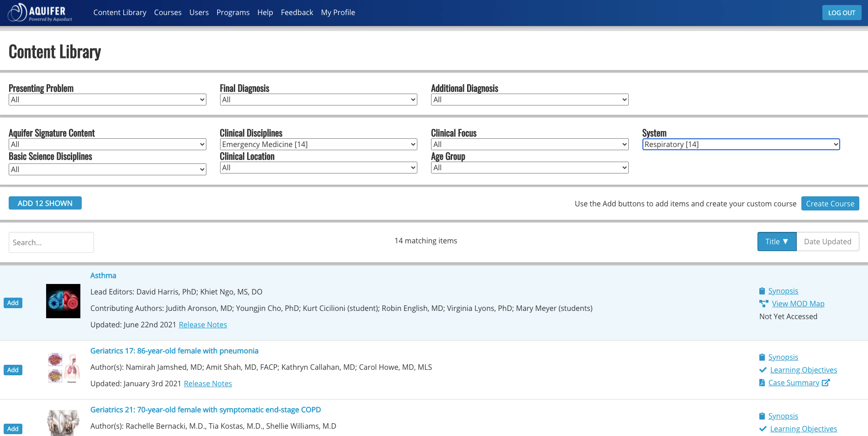Image resolution: width=868 pixels, height=436 pixels.
Task: Add Geriatrics 17 pneumonia case
Action: point(13,370)
